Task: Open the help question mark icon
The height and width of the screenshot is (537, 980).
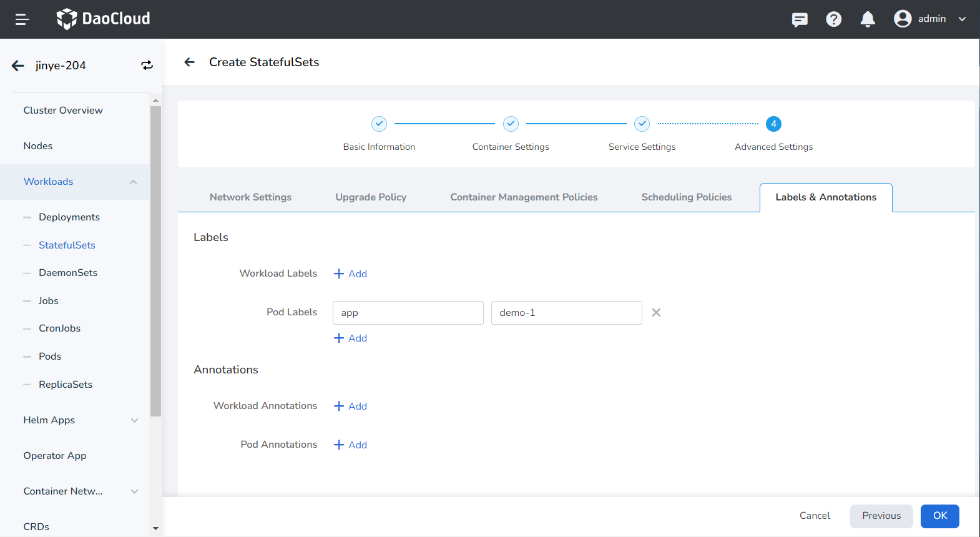Action: (833, 19)
